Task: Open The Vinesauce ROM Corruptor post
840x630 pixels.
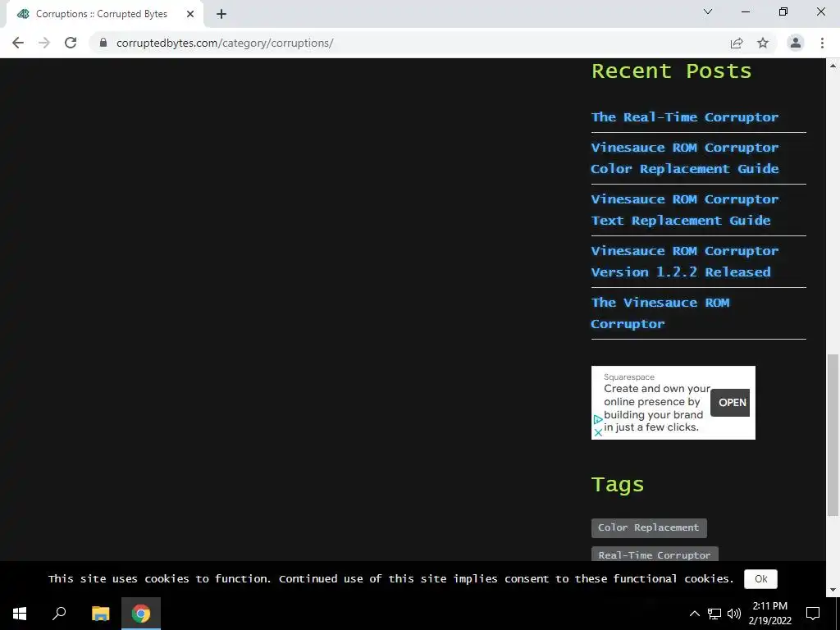Action: click(660, 313)
